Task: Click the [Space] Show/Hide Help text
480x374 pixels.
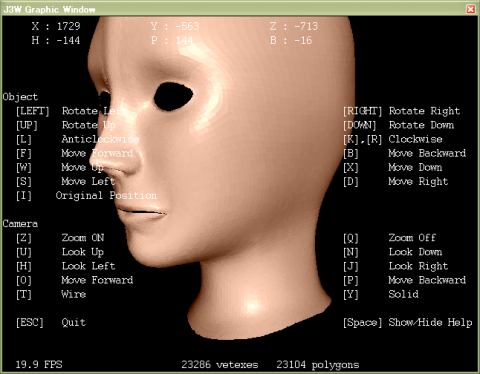Action: (408, 322)
